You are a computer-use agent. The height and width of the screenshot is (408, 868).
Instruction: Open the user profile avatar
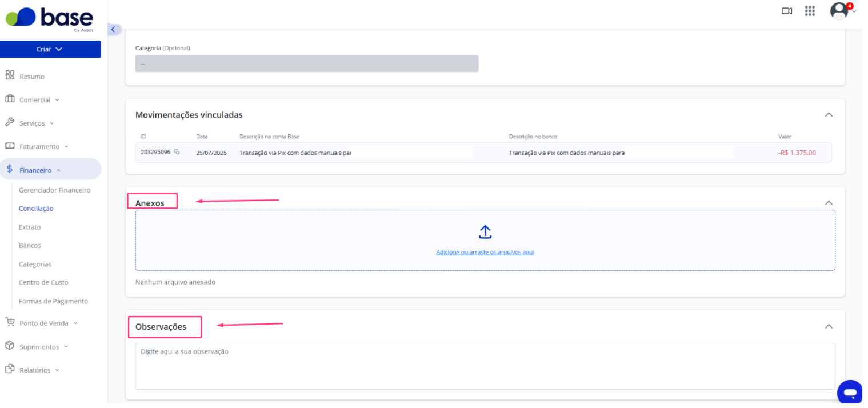pos(839,11)
